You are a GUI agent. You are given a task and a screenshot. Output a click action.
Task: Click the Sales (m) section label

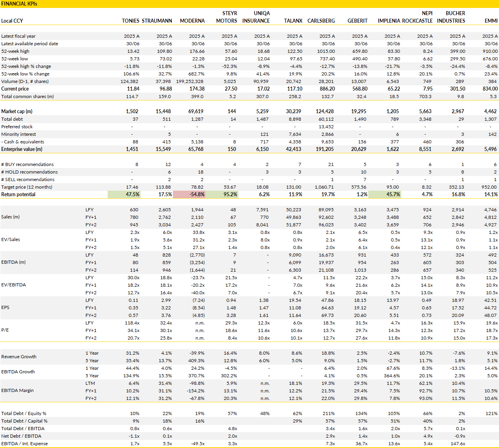pyautogui.click(x=11, y=217)
